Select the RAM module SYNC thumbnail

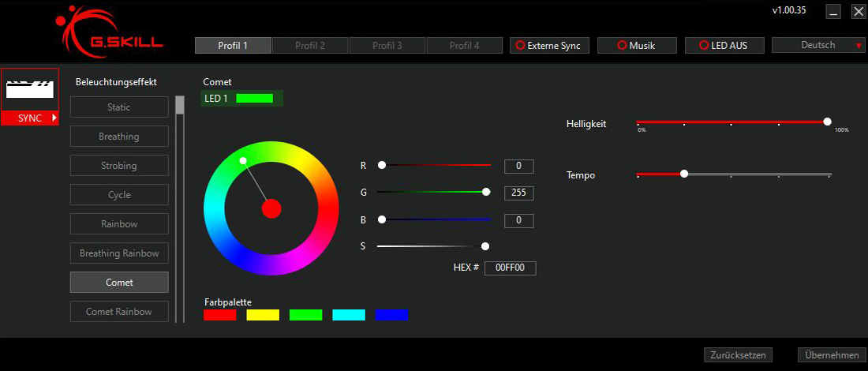[30, 89]
